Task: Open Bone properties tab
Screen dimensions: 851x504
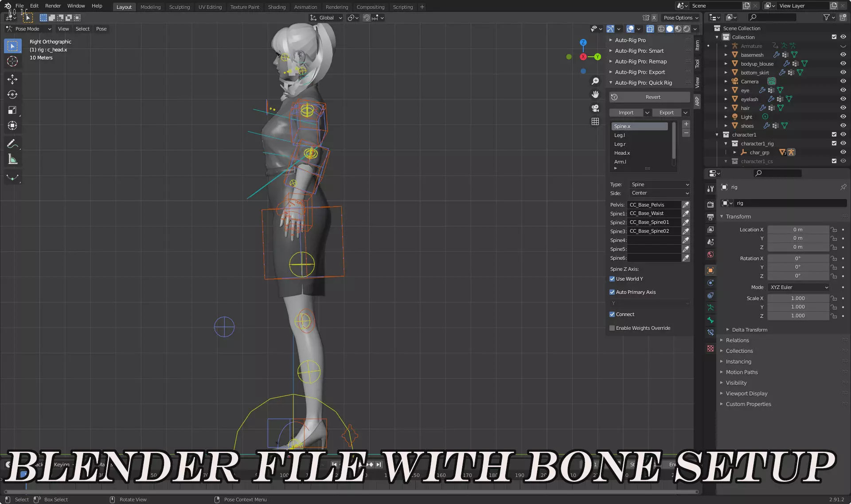Action: [x=710, y=320]
